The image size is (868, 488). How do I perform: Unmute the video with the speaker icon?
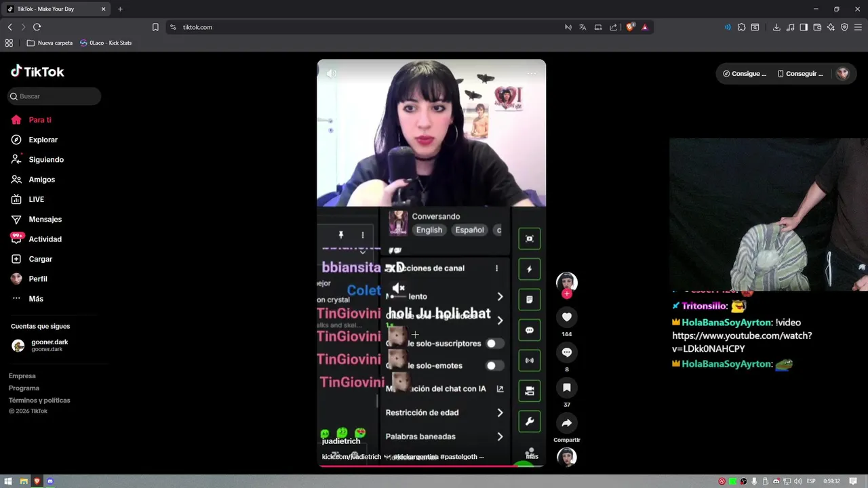[x=331, y=73]
